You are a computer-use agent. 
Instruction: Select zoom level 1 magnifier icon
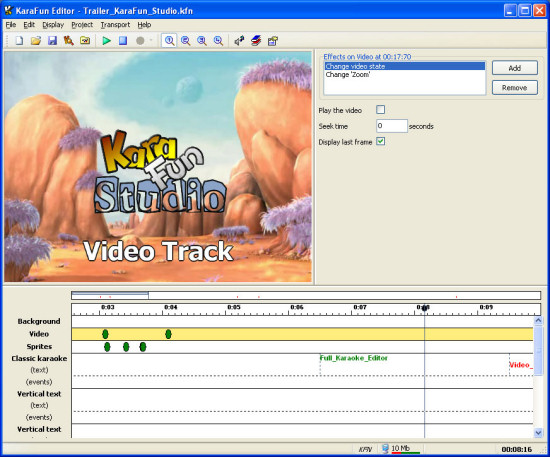pyautogui.click(x=169, y=41)
